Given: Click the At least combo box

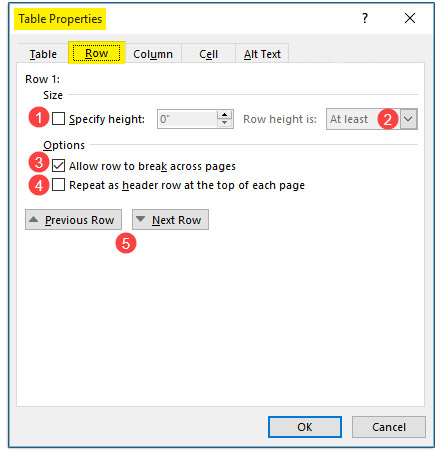Looking at the screenshot, I should click(372, 119).
